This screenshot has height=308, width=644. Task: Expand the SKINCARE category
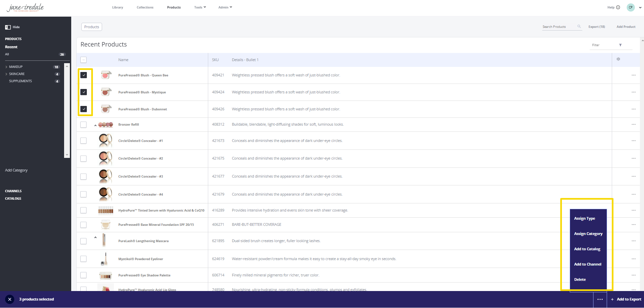click(x=6, y=74)
